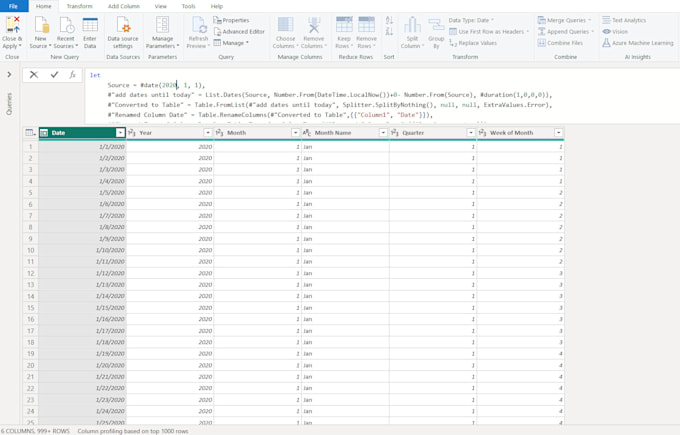Click the table corner menu icon

[x=30, y=133]
